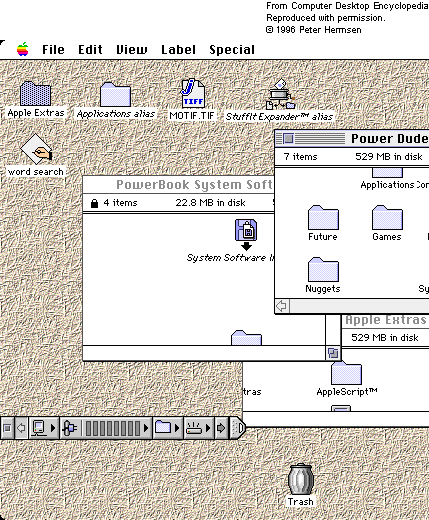The height and width of the screenshot is (520, 429).
Task: Open the Label menu
Action: [178, 50]
